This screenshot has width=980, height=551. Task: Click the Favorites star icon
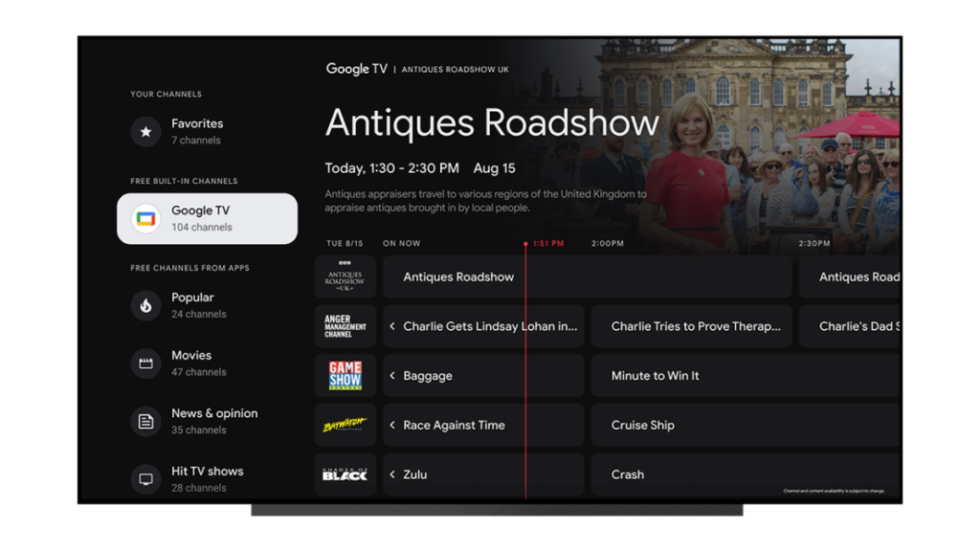pyautogui.click(x=145, y=131)
